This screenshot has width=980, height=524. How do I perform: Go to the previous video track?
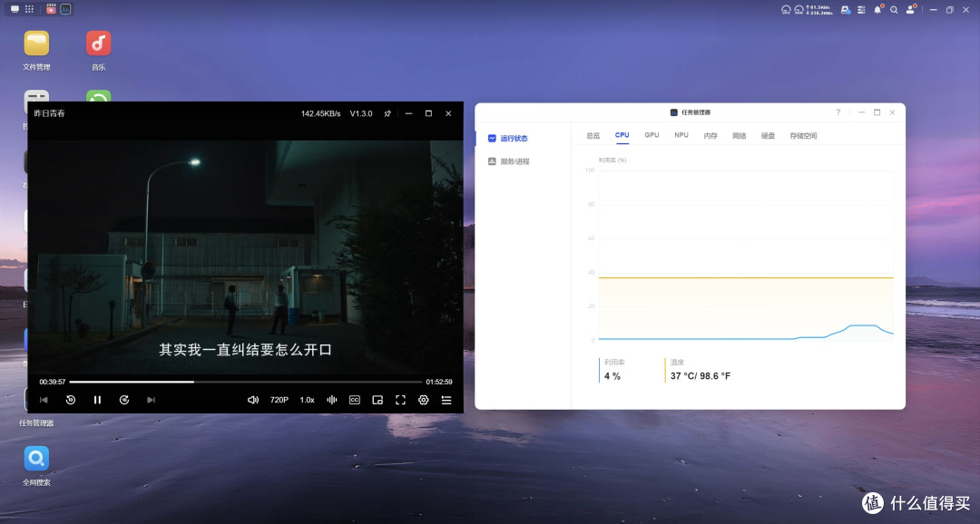pos(44,400)
